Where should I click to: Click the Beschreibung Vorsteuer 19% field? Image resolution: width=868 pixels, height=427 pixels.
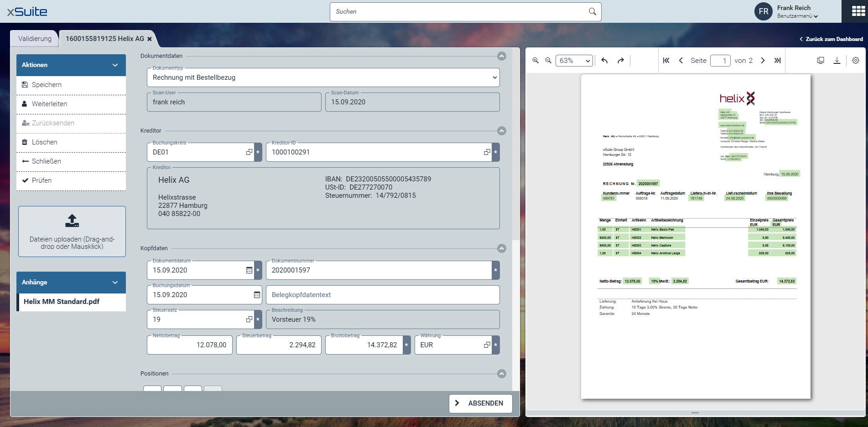coord(383,319)
